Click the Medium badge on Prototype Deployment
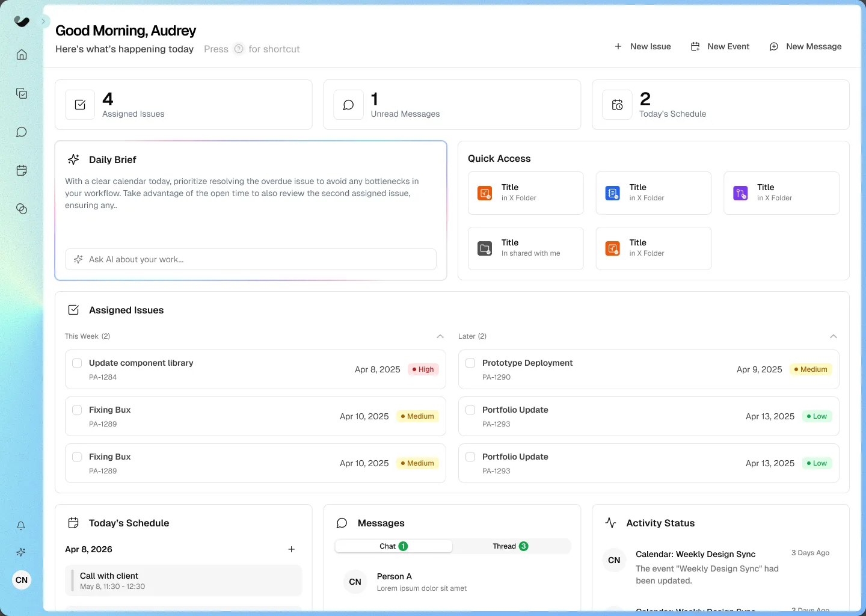This screenshot has height=616, width=866. pyautogui.click(x=811, y=369)
